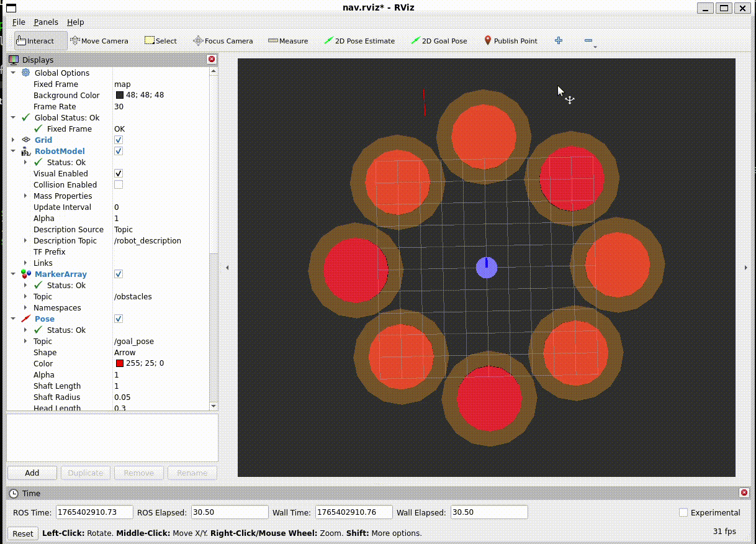Select the Publish Point tool
This screenshot has width=756, height=544.
coord(510,40)
